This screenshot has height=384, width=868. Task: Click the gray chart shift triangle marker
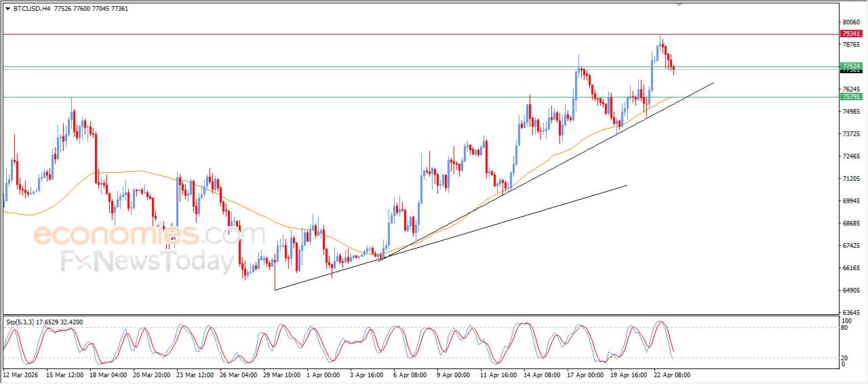[x=679, y=5]
